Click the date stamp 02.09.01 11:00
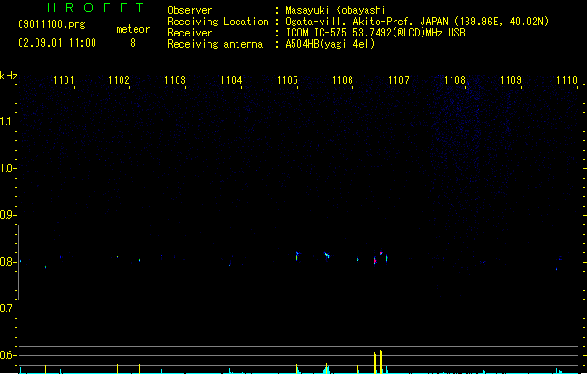Viewport: 588px width, 374px height. pyautogui.click(x=57, y=43)
